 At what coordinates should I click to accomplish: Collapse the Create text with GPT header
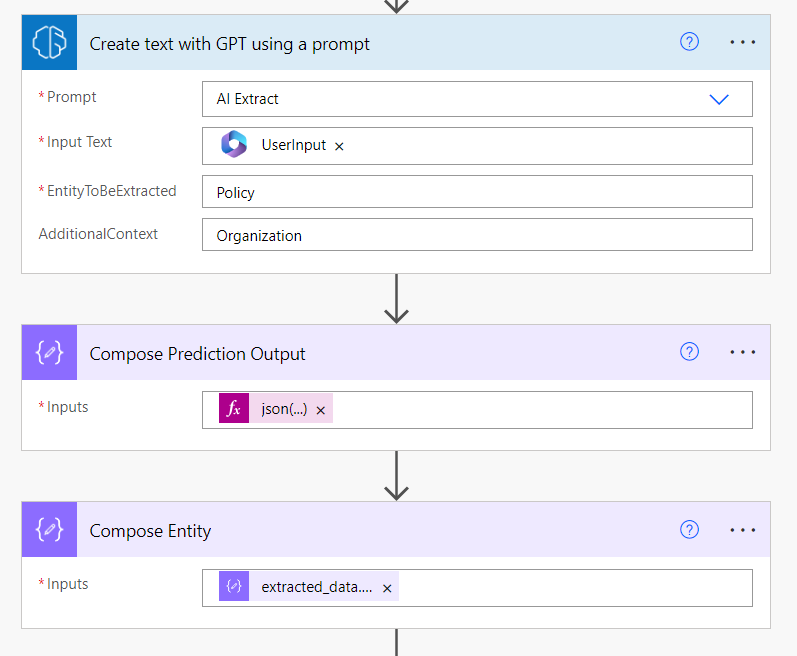[x=230, y=44]
